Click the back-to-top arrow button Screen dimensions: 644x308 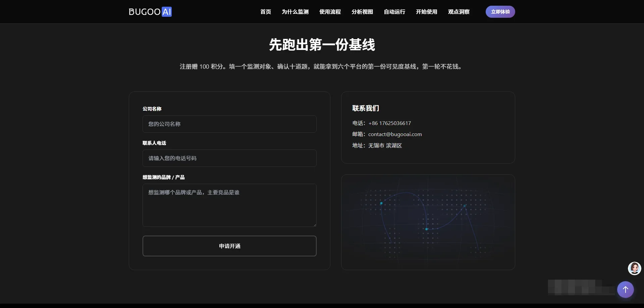(625, 289)
